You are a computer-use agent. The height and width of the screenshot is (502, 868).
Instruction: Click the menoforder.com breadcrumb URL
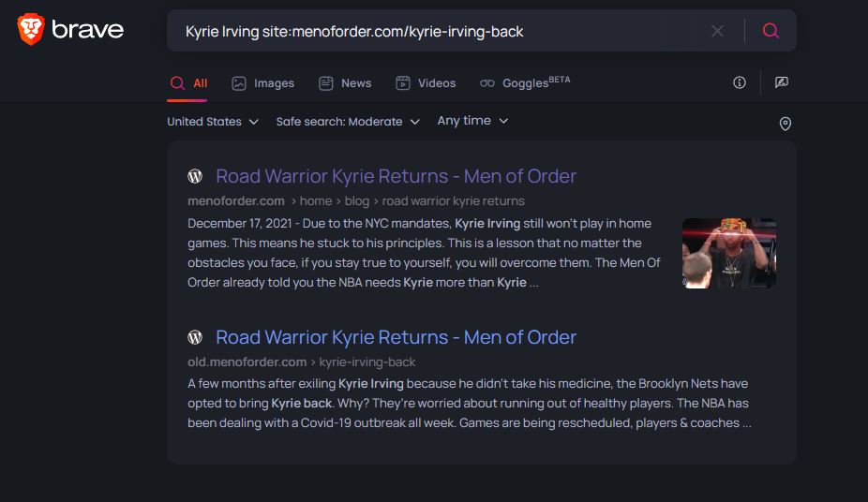coord(356,201)
